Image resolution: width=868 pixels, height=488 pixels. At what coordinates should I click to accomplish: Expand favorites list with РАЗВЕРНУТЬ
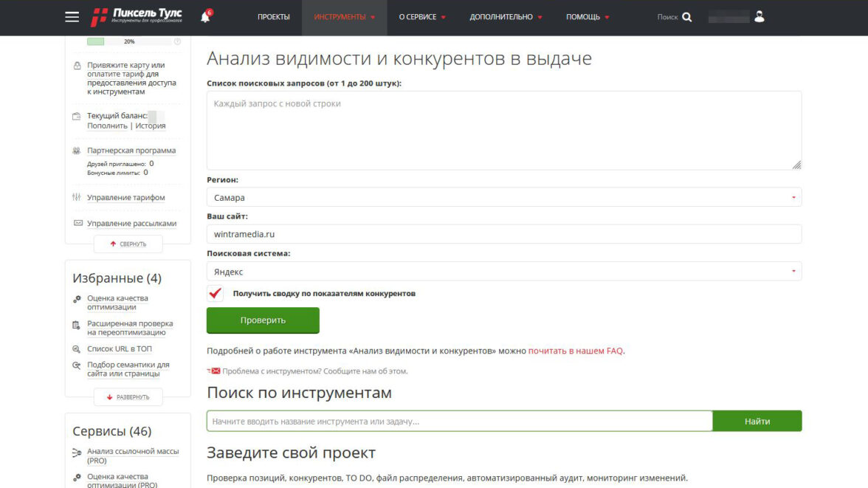click(x=128, y=397)
